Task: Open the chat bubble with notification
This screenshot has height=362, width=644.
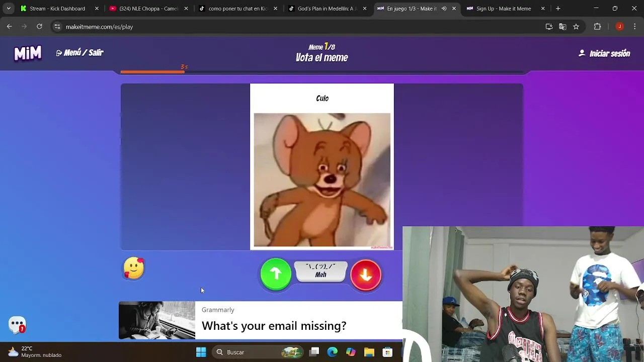Action: point(17,325)
